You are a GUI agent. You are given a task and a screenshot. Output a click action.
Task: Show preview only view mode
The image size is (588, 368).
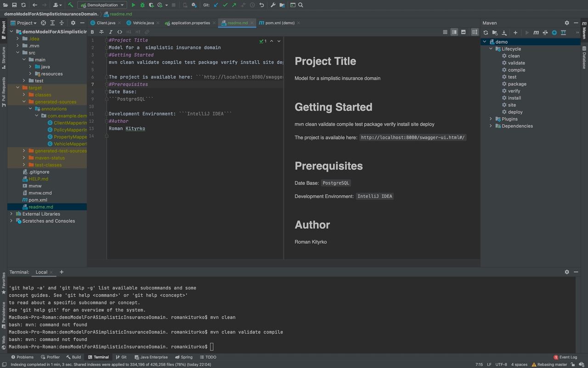click(x=463, y=32)
